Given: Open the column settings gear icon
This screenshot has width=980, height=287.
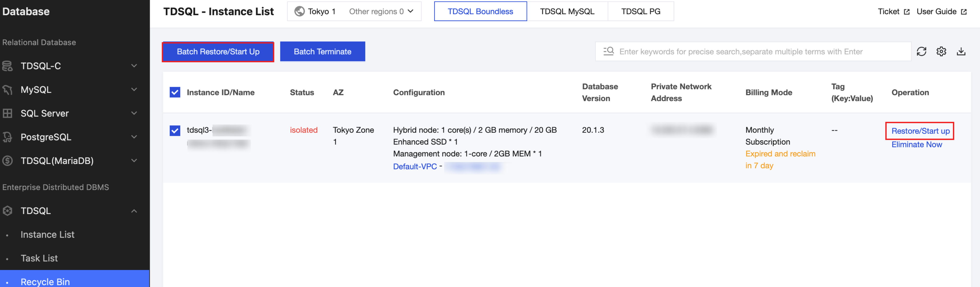Looking at the screenshot, I should coord(941,51).
